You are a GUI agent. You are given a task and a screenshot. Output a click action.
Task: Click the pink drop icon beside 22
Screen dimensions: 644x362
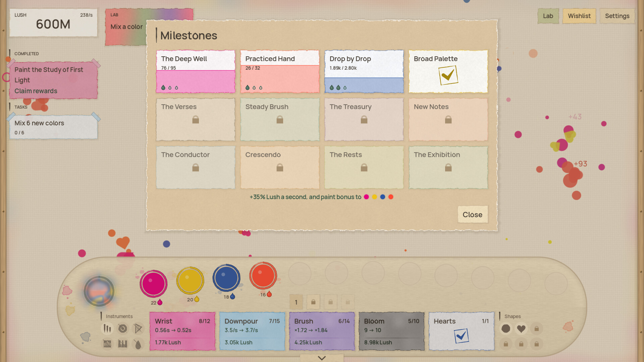160,302
